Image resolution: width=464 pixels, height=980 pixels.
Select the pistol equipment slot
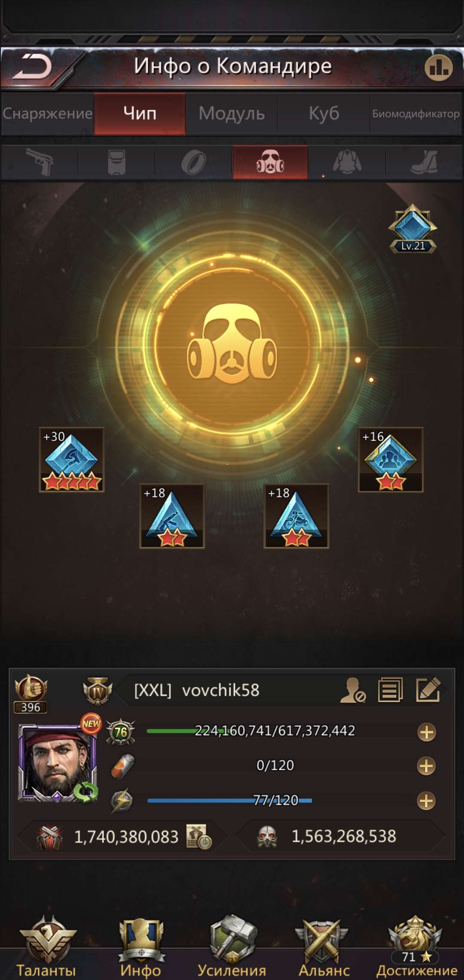pyautogui.click(x=40, y=162)
